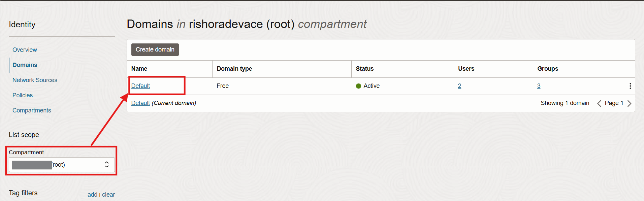Viewport: 644px width, 201px height.
Task: Open the Policies page
Action: click(x=22, y=95)
